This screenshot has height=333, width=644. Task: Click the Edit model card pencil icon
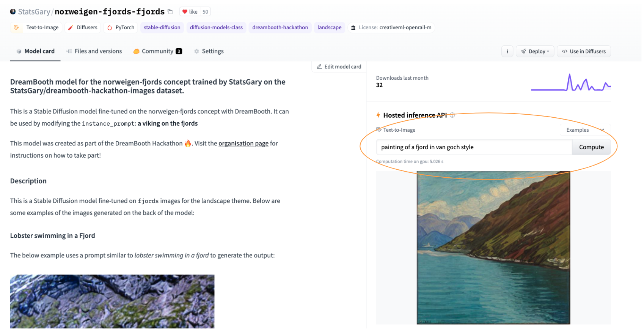pos(319,66)
